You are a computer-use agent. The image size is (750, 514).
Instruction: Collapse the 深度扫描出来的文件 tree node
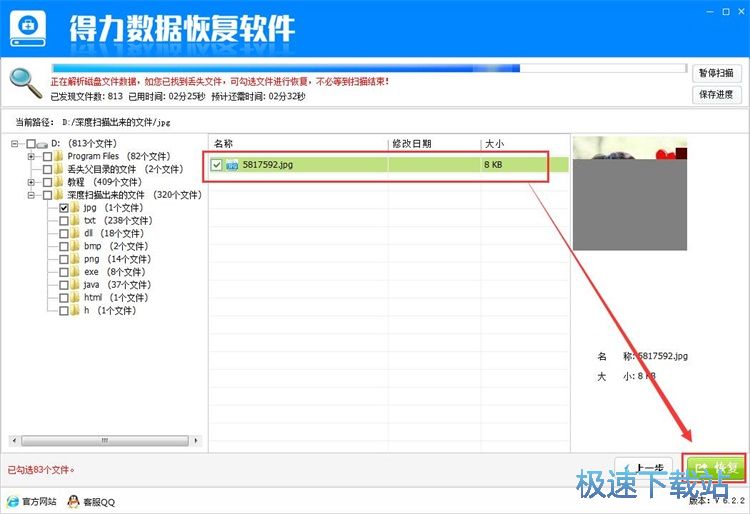[31, 196]
